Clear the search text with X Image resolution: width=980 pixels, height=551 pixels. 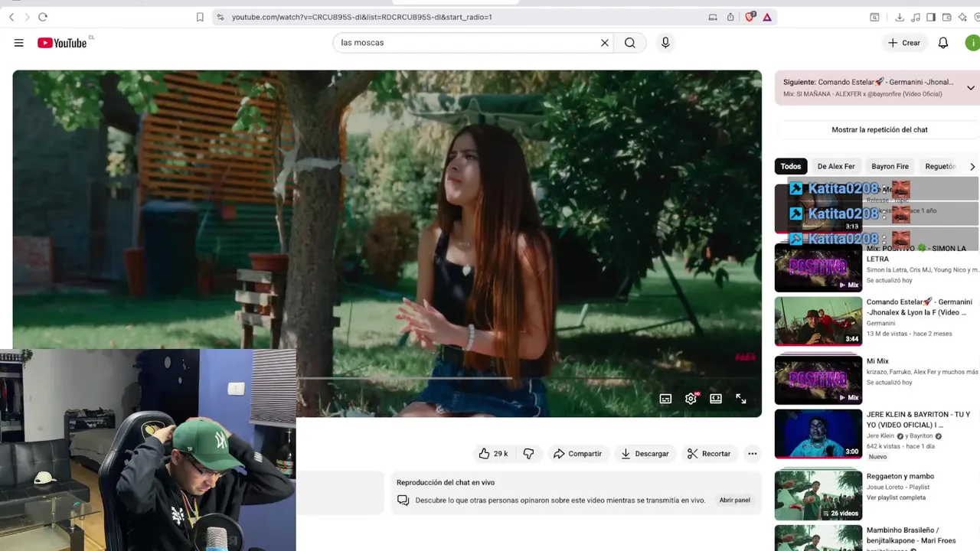click(x=605, y=43)
